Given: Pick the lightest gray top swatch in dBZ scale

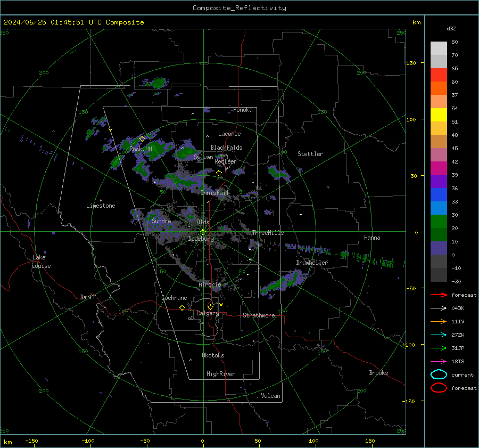Looking at the screenshot, I should [x=439, y=48].
